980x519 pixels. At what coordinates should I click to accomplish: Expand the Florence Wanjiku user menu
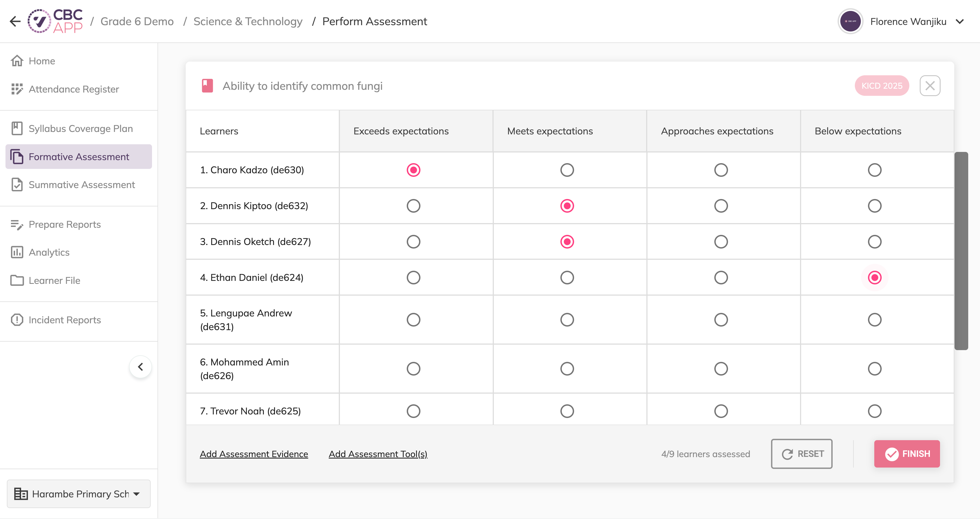coord(960,22)
